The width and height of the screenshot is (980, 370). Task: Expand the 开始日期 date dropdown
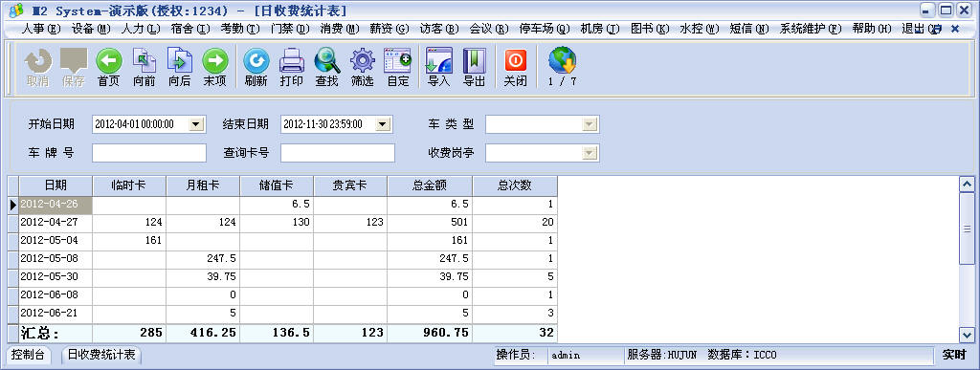click(x=197, y=124)
